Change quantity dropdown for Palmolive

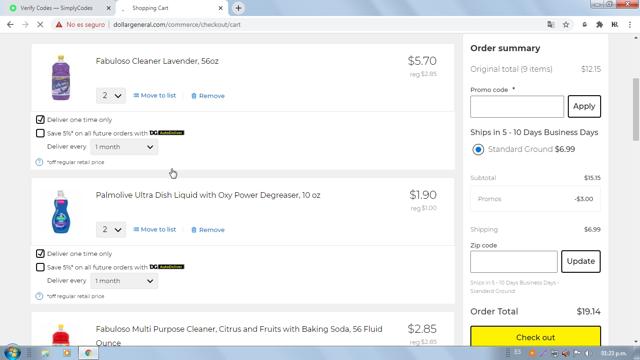click(111, 230)
